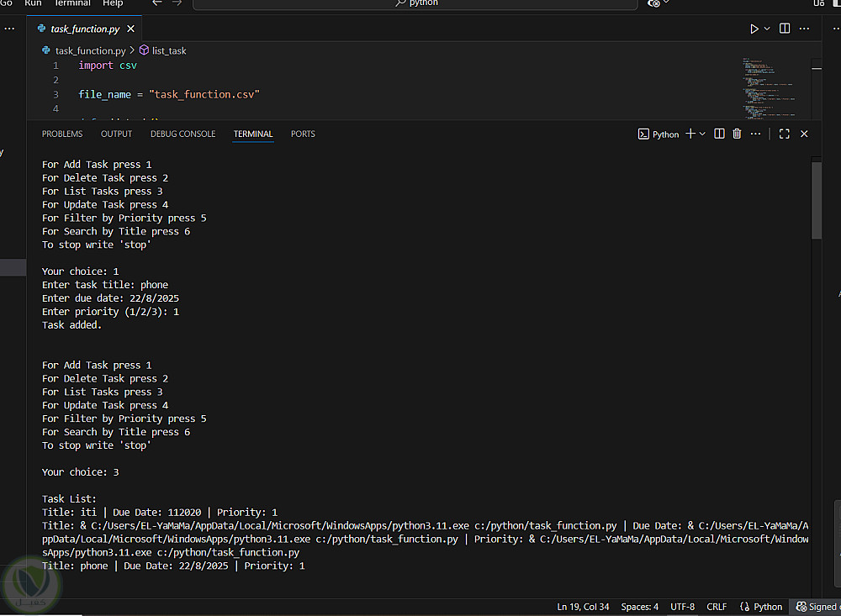Toggle end of line sequence CRLF
Image resolution: width=841 pixels, height=616 pixels.
(x=717, y=607)
